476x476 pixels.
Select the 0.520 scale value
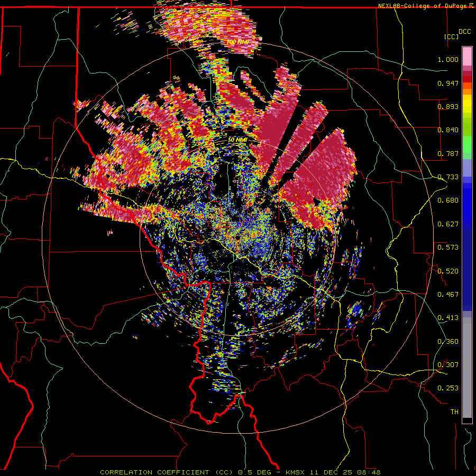click(x=448, y=271)
